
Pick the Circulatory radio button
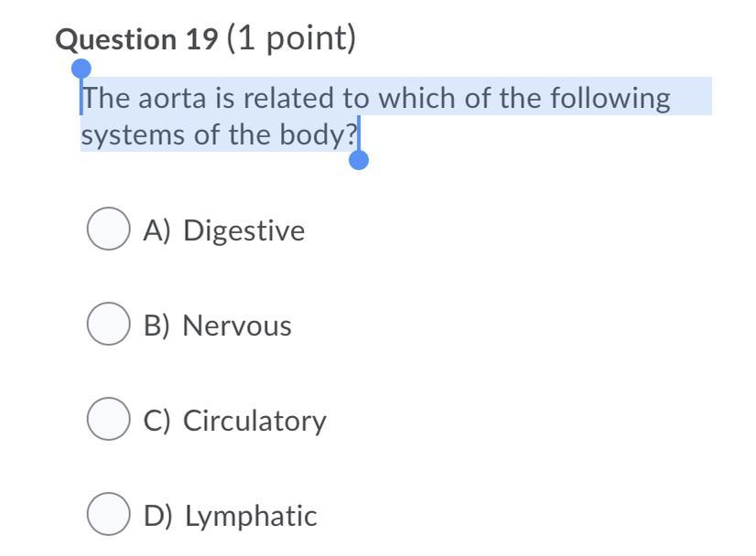(x=107, y=421)
